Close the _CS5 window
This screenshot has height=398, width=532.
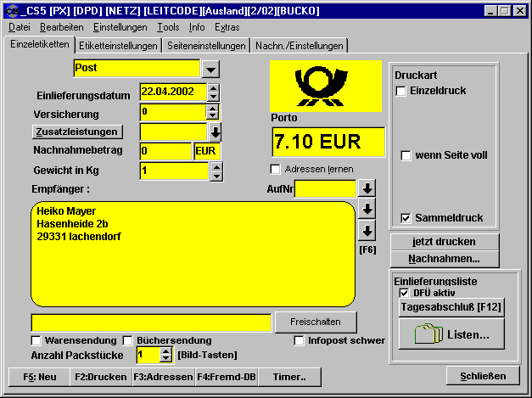coord(520,11)
